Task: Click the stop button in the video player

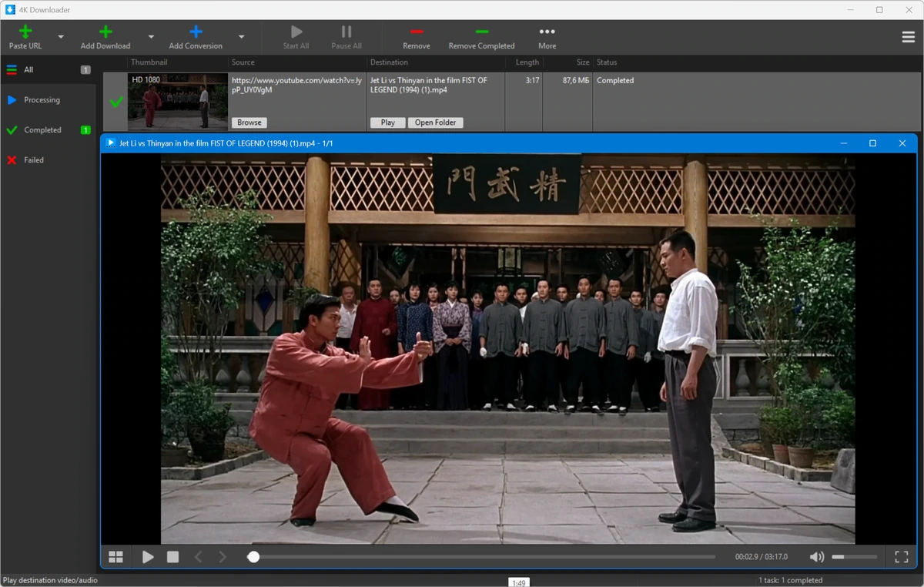Action: coord(173,557)
